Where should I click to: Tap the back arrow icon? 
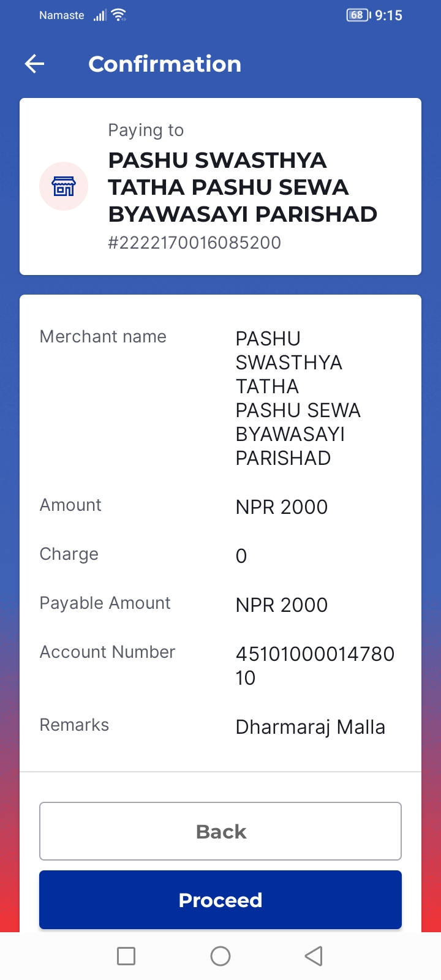click(x=34, y=64)
